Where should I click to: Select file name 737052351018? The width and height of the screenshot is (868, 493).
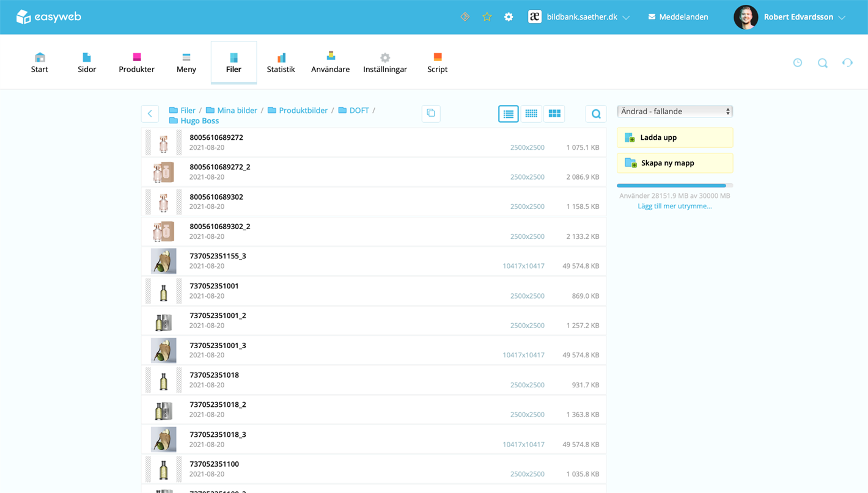tap(214, 375)
